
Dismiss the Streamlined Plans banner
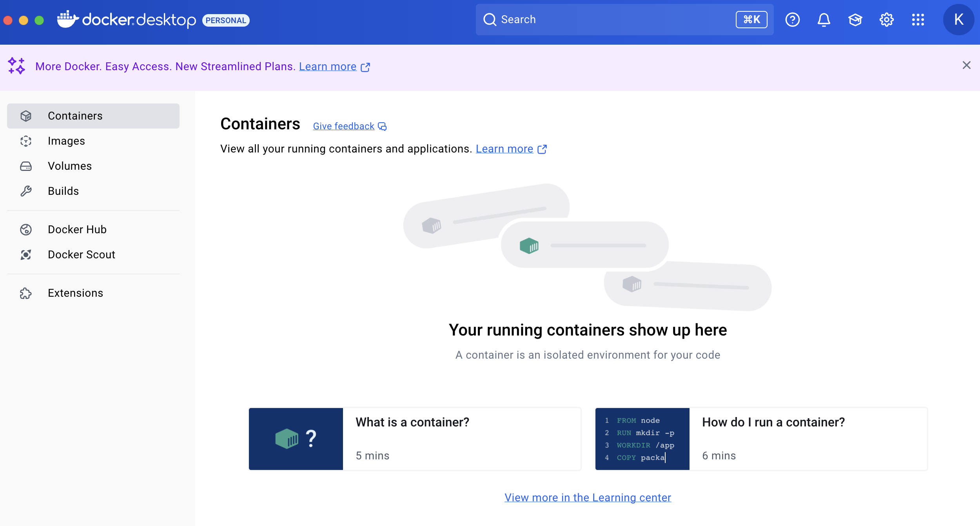coord(966,65)
